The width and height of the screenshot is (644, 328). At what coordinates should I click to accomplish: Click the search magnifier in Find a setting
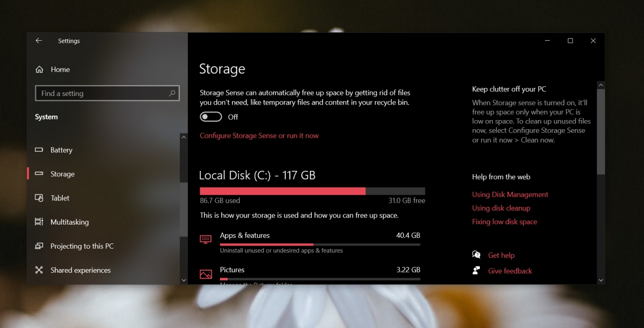point(172,93)
